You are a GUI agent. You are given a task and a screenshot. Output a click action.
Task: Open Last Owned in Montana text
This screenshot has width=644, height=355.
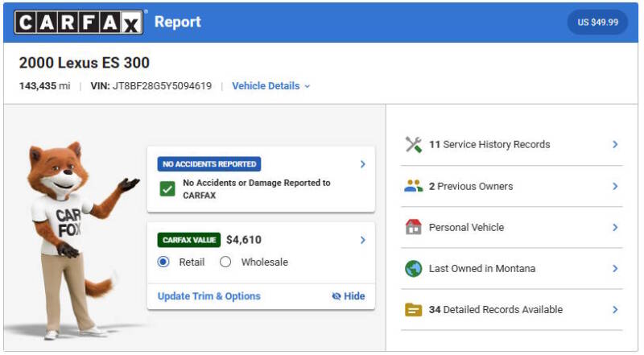(482, 268)
